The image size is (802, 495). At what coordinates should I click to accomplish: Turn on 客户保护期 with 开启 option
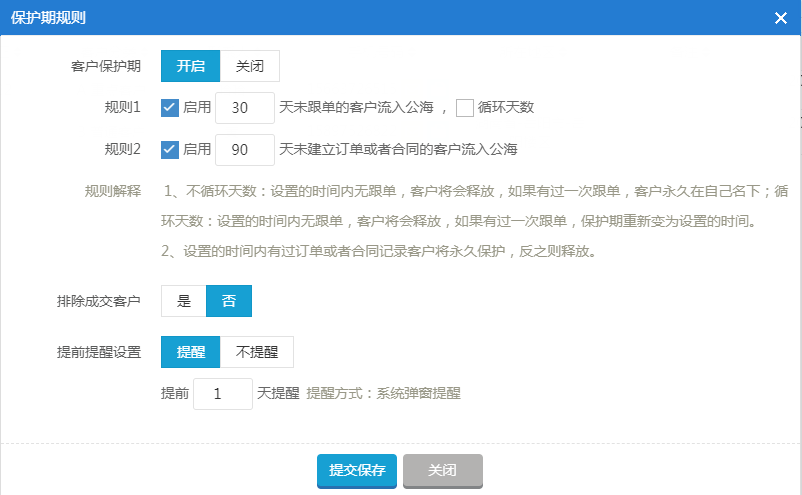click(x=190, y=66)
